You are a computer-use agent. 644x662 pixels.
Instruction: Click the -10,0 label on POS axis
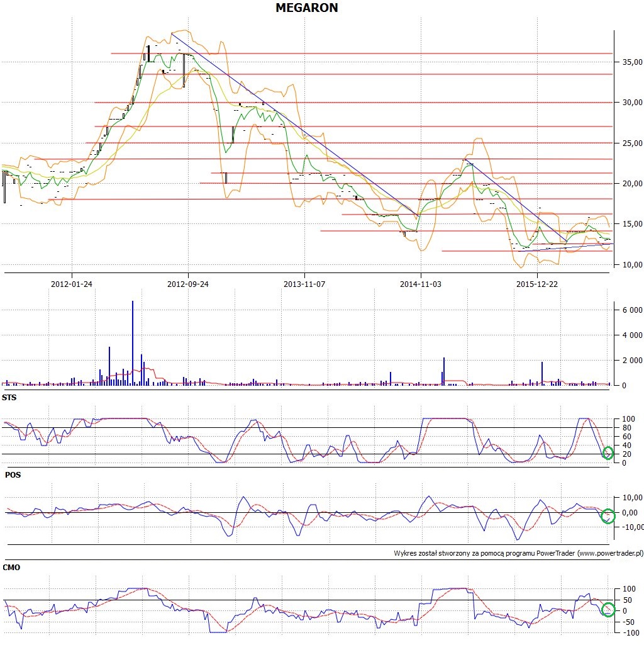(633, 527)
